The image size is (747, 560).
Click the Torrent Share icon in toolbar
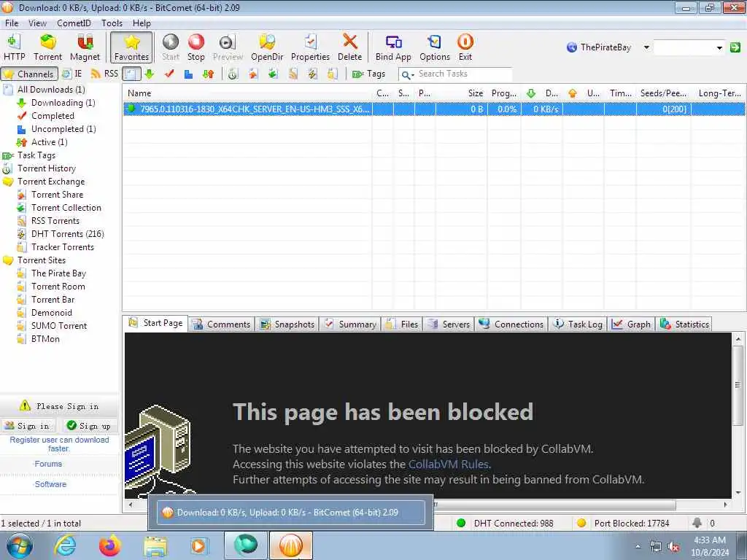pyautogui.click(x=253, y=74)
